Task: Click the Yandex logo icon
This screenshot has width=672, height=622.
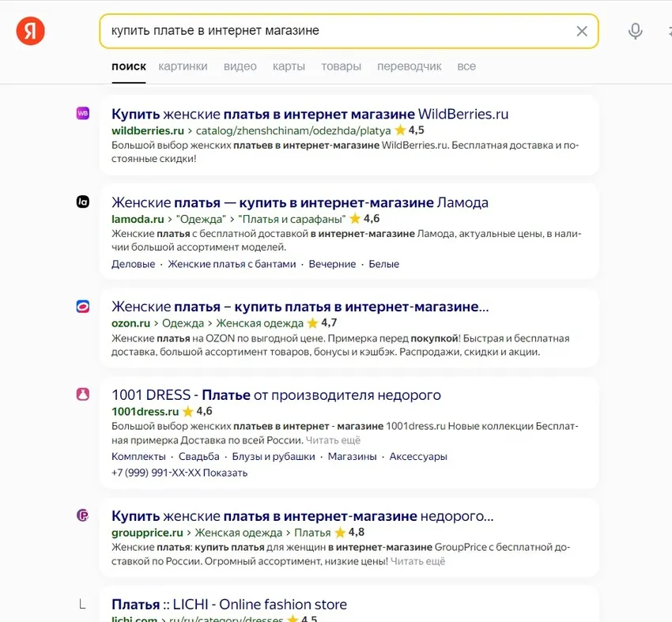Action: [30, 30]
